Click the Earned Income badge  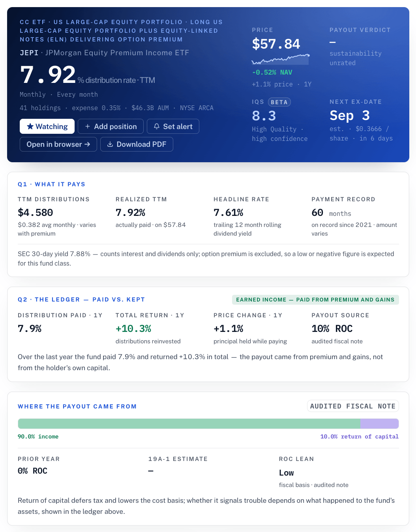(x=315, y=300)
